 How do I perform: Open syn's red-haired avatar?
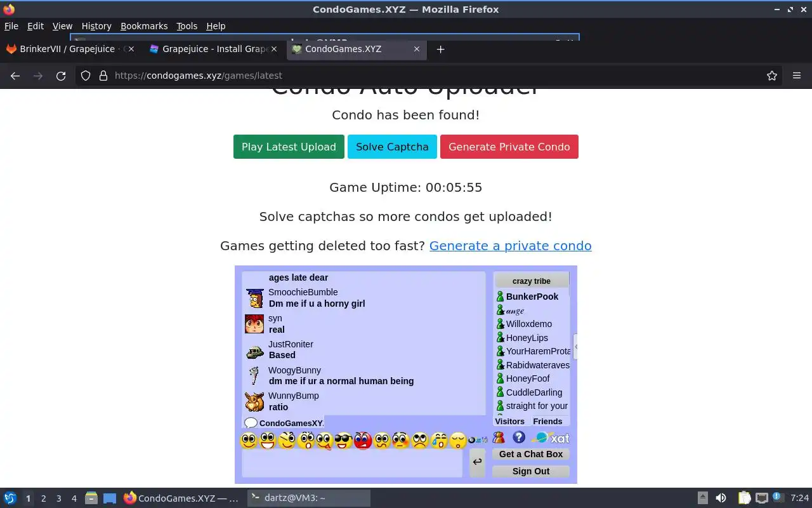(254, 324)
